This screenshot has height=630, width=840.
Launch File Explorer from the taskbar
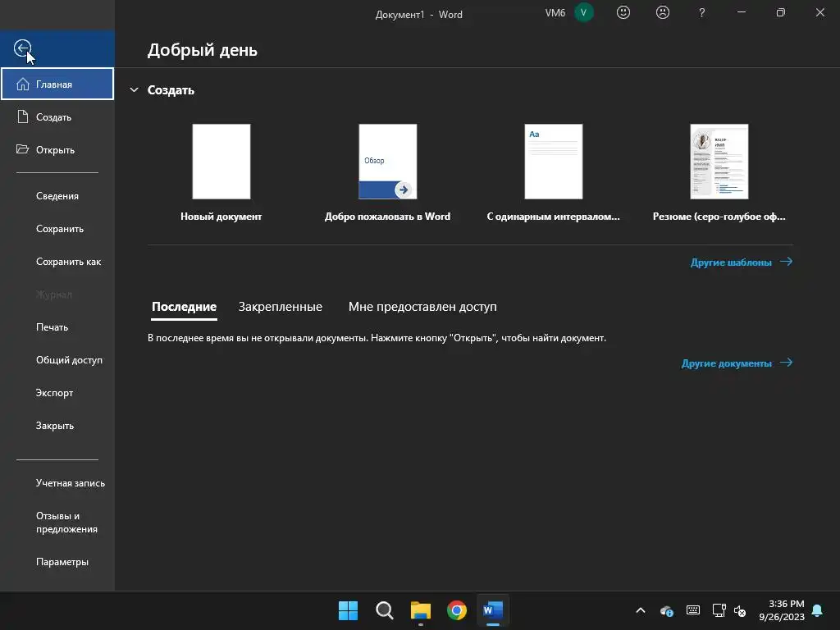point(421,610)
